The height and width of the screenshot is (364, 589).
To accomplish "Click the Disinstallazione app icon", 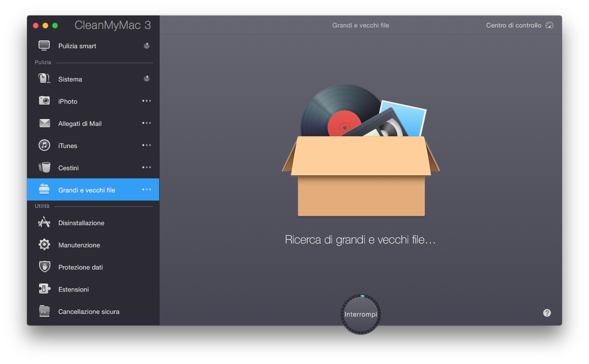I will (x=44, y=222).
